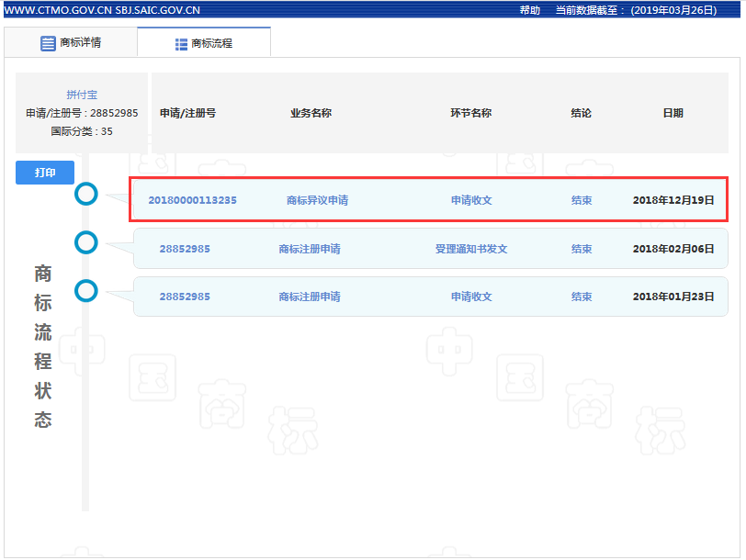The width and height of the screenshot is (746, 560).
Task: Select the bottom timeline circle beside 申请收文
Action: [x=85, y=291]
